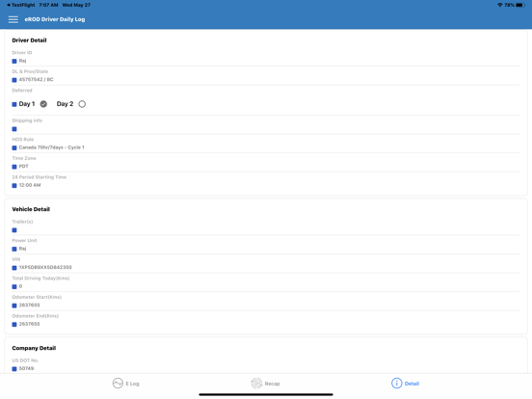Click the Power Unit value Raj

point(22,249)
